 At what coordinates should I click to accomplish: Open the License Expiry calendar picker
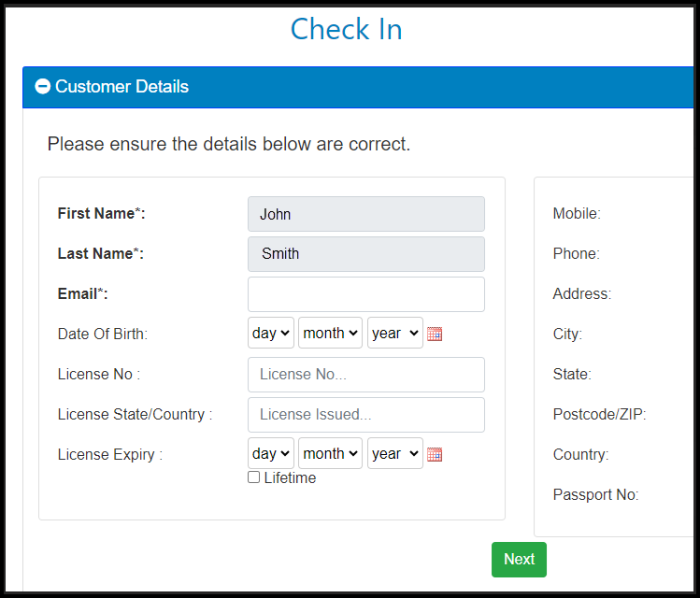[435, 454]
